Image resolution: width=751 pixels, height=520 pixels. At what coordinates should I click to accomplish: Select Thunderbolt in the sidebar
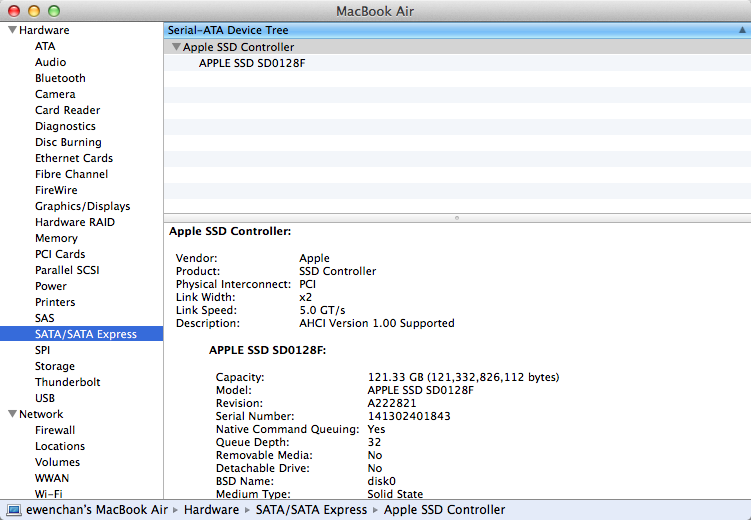(x=68, y=382)
